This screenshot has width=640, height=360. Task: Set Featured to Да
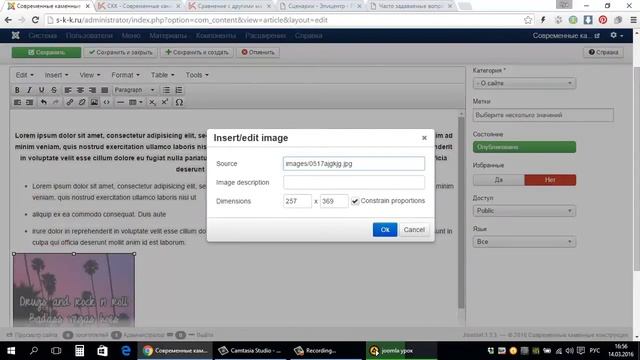click(499, 180)
